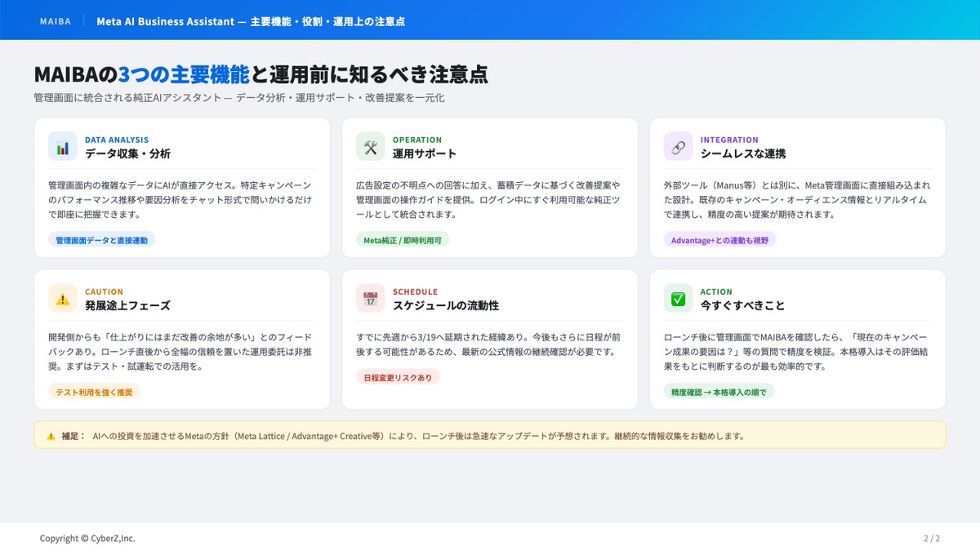Click the 日程変更リスクあり tag
The width and height of the screenshot is (980, 551).
[398, 377]
